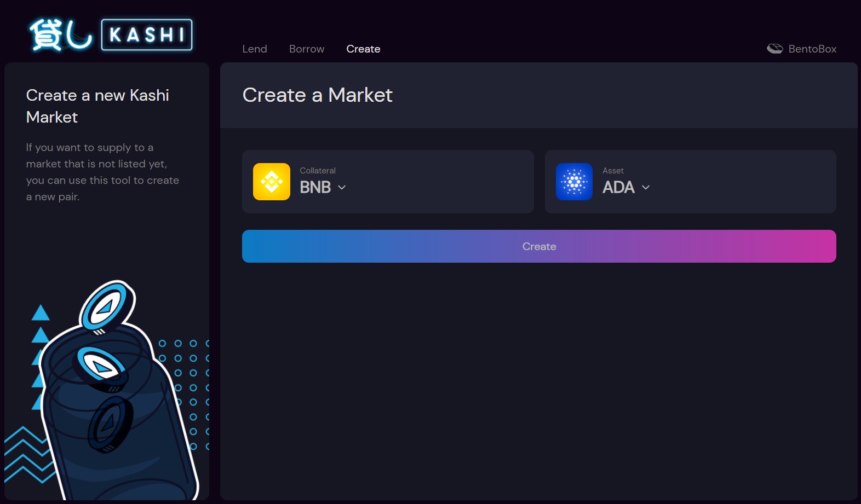Click the sidebar description about new pair

pos(102,172)
